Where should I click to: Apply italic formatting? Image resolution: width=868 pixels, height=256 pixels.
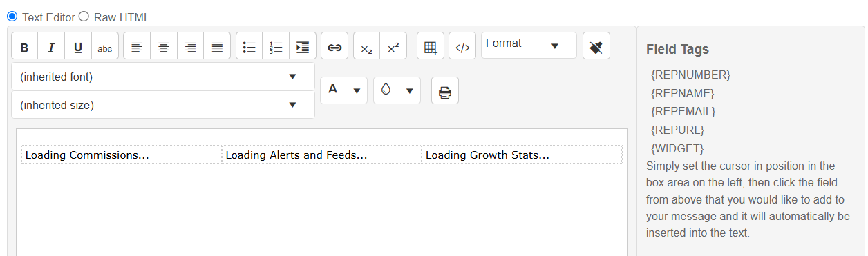click(x=51, y=48)
